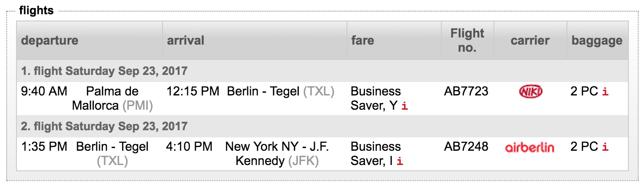This screenshot has height=190, width=644.
Task: Click the carrier column header
Action: point(530,41)
